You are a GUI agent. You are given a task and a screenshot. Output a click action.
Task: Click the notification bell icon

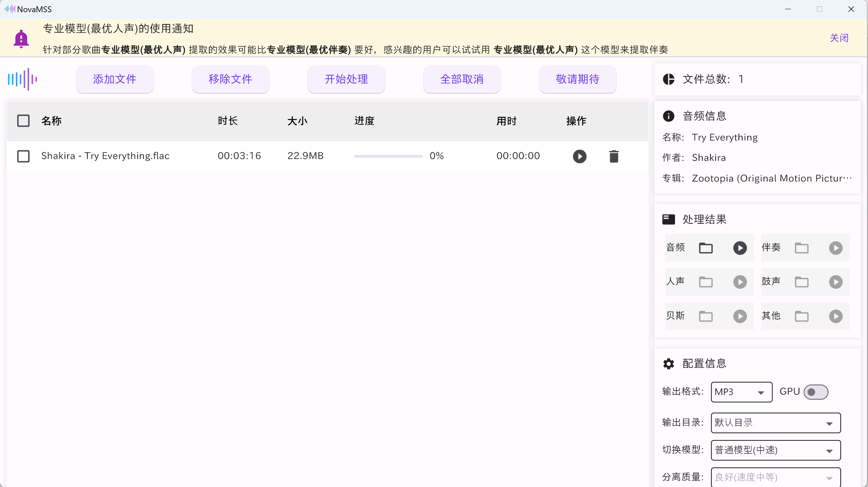(21, 38)
